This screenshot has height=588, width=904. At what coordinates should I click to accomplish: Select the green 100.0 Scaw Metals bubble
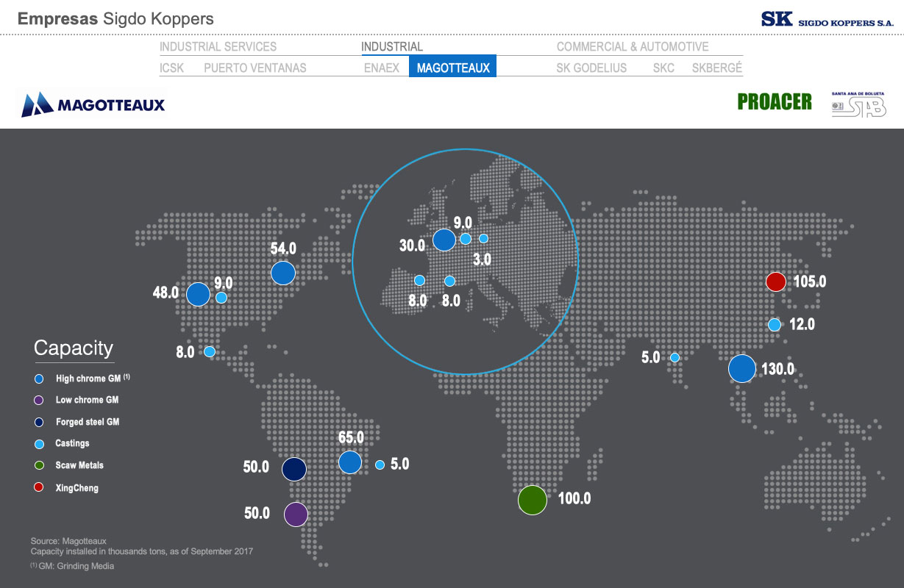click(533, 500)
